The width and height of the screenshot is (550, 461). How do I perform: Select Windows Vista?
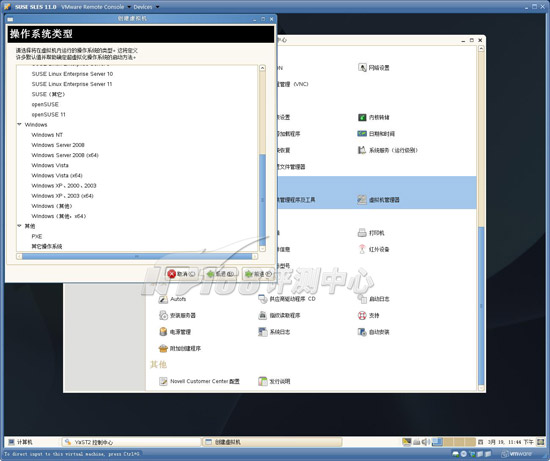(x=50, y=166)
